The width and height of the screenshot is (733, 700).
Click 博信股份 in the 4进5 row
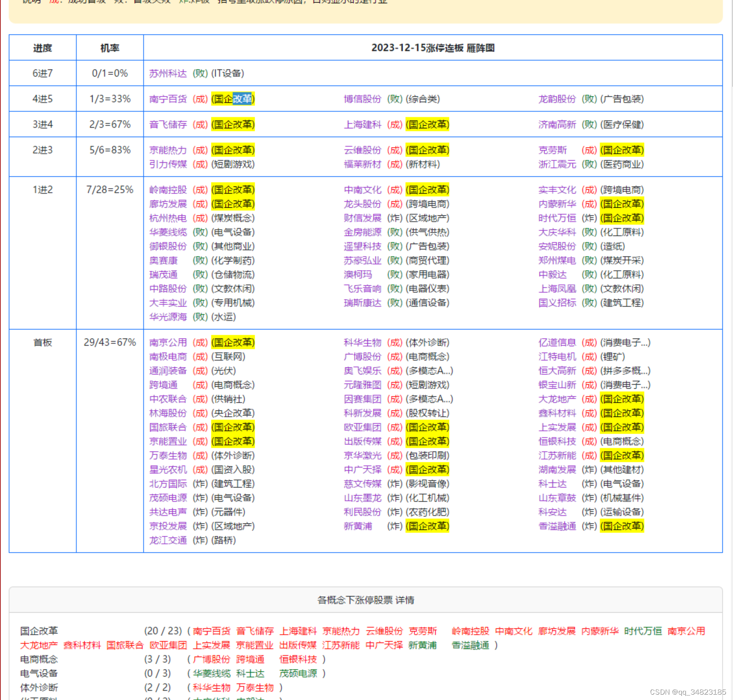(362, 99)
